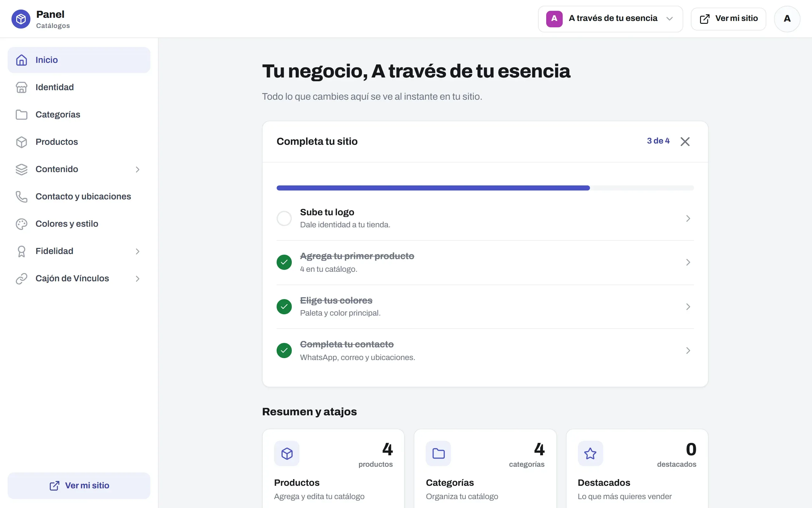Open the Productos summary card title
Image resolution: width=812 pixels, height=508 pixels.
pos(297,483)
